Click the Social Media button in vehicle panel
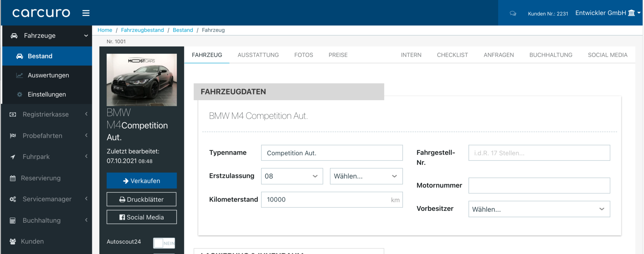Image resolution: width=644 pixels, height=254 pixels. 142,217
